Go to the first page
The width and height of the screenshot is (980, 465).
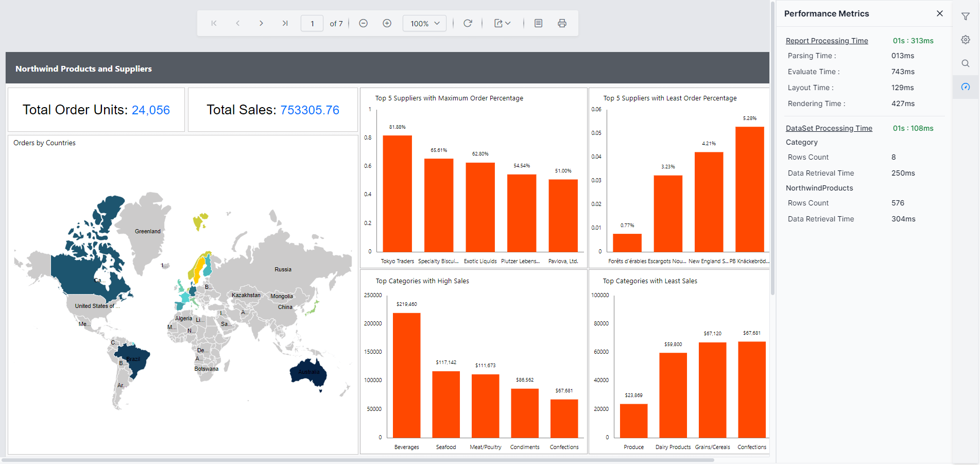pos(214,23)
